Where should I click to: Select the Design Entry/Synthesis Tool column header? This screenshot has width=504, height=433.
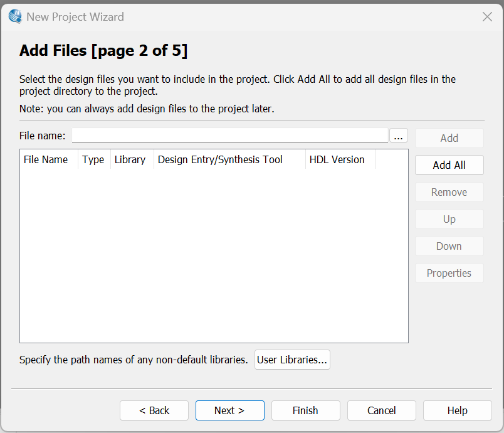tap(220, 159)
